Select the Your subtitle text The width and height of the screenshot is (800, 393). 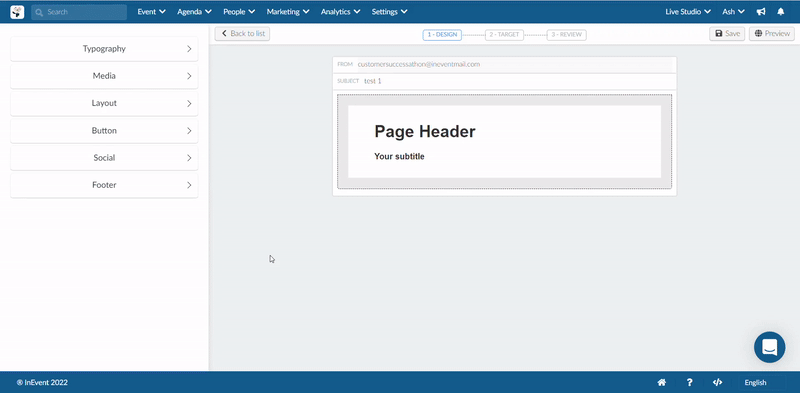click(399, 157)
